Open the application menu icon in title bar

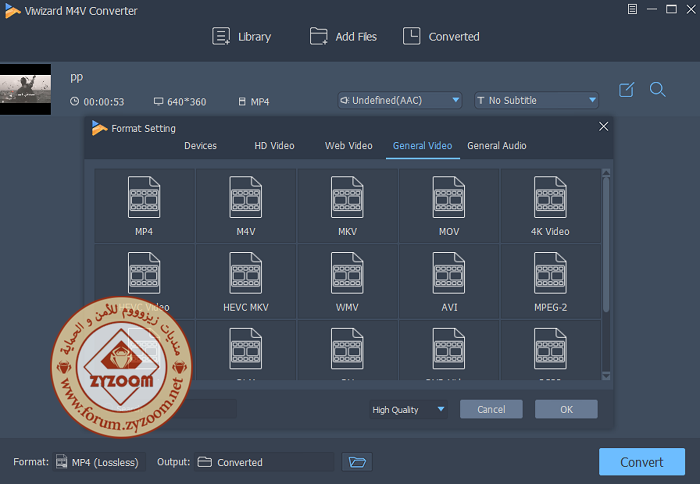tap(632, 9)
